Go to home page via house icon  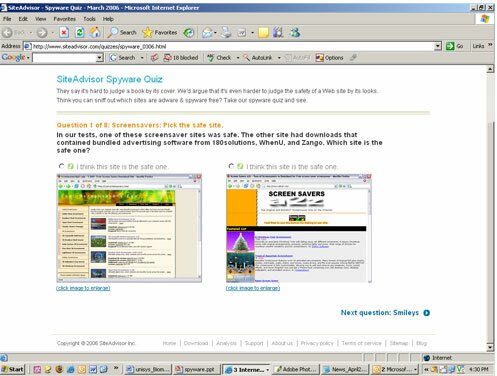pos(95,32)
